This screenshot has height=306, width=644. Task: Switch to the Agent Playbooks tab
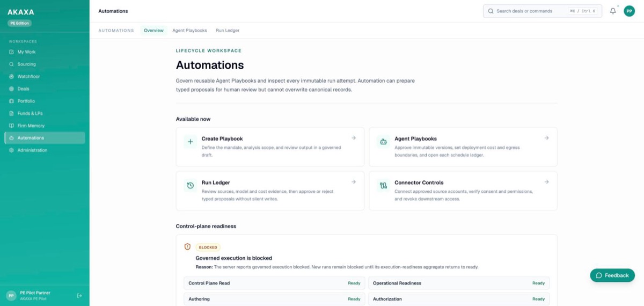pyautogui.click(x=189, y=31)
